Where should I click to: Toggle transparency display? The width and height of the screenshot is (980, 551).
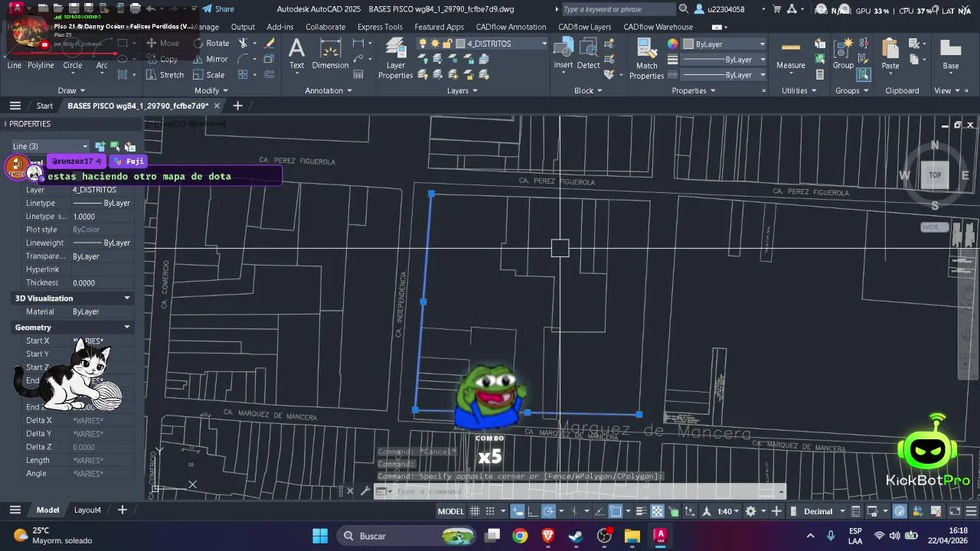(657, 511)
